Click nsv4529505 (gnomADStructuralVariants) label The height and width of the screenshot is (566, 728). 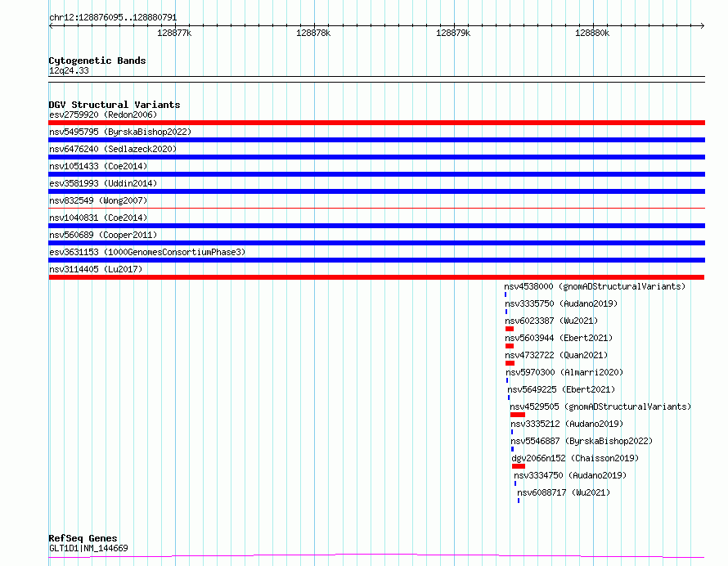pos(600,407)
